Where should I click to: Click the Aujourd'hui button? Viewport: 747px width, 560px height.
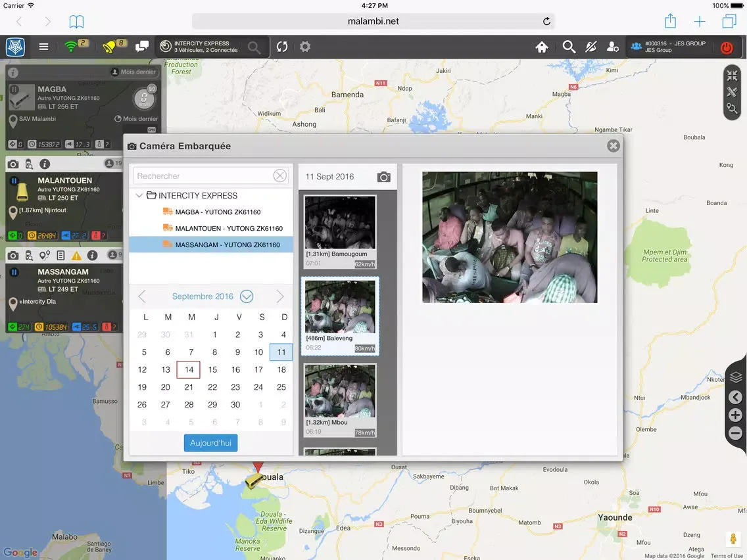[x=210, y=443]
